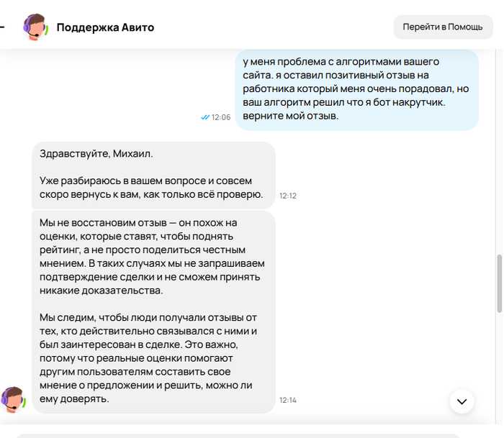Click the support agent avatar beside the last message
Viewport: 504px width, 438px height.
click(x=13, y=400)
